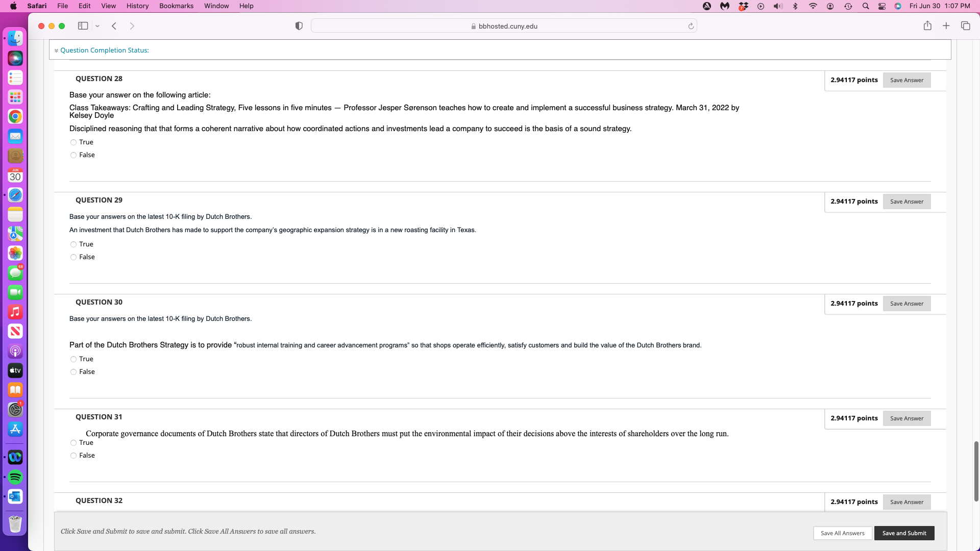Viewport: 980px width, 551px height.
Task: Open the Bookmarks menu
Action: tap(176, 6)
